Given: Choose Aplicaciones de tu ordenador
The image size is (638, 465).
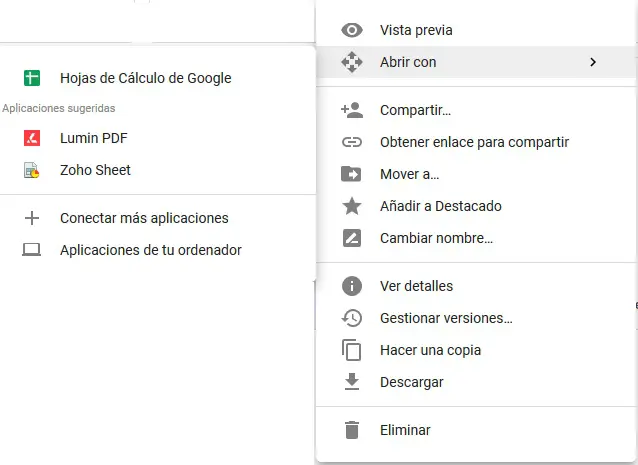Looking at the screenshot, I should pos(150,250).
